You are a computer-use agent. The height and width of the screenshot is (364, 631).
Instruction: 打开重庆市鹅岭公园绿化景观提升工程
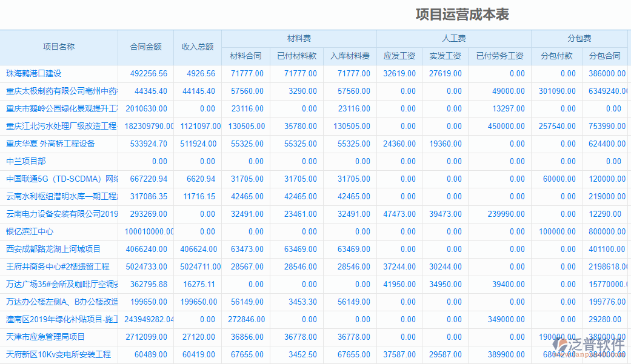(58, 108)
